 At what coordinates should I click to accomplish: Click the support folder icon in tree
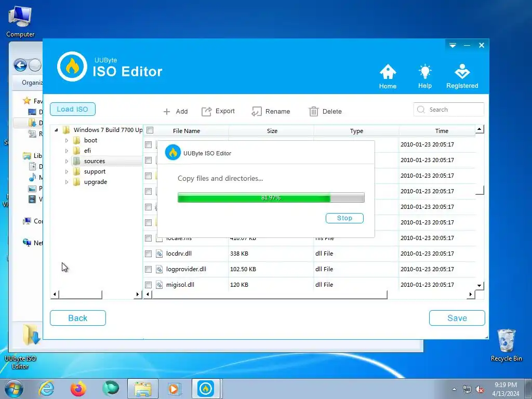[77, 171]
